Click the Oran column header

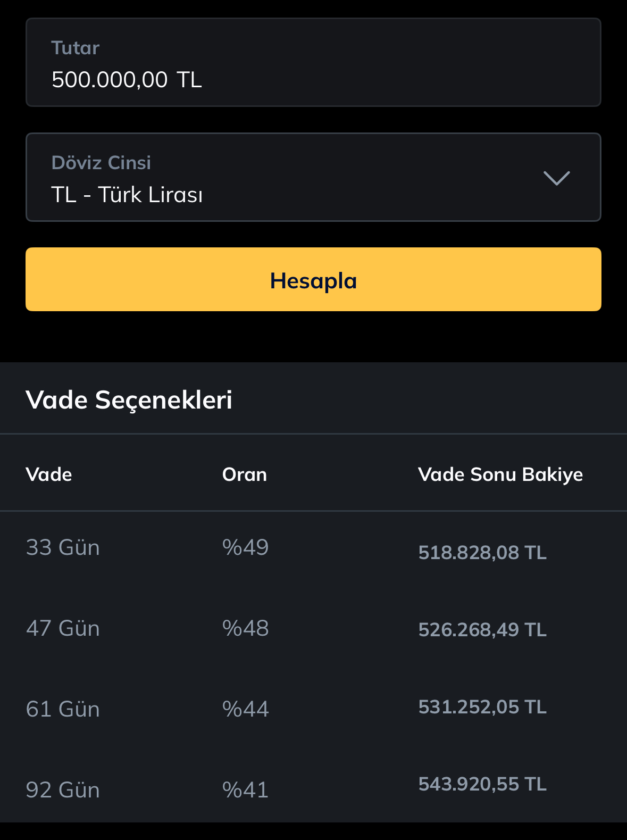pyautogui.click(x=245, y=474)
